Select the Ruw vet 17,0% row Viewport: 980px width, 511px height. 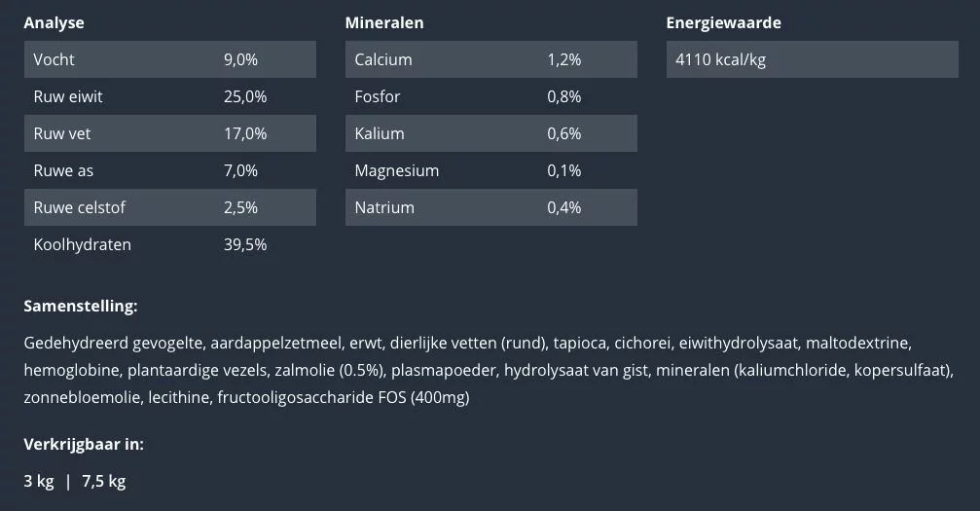click(169, 133)
